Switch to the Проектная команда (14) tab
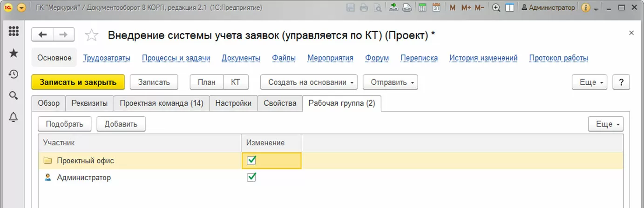This screenshot has height=208, width=644. (162, 103)
